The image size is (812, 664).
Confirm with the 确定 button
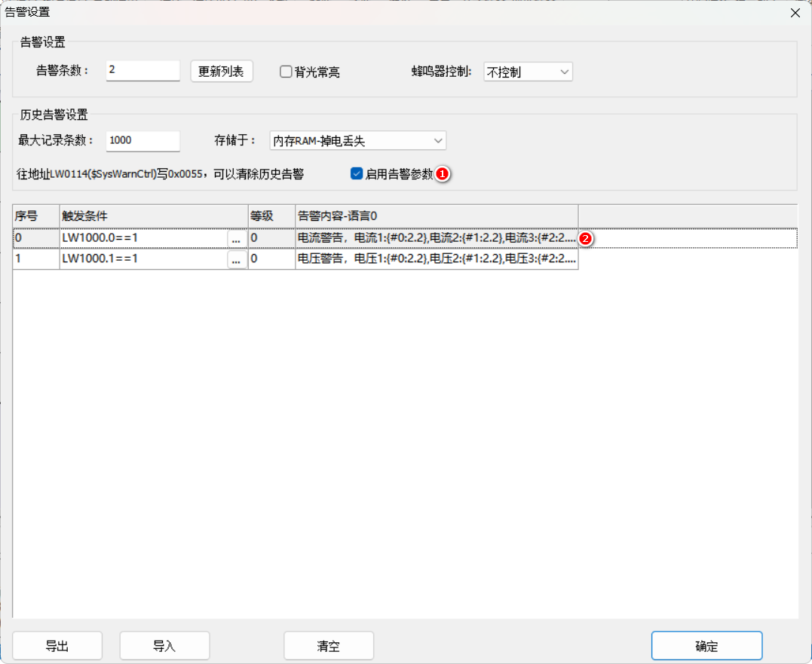[x=706, y=646]
